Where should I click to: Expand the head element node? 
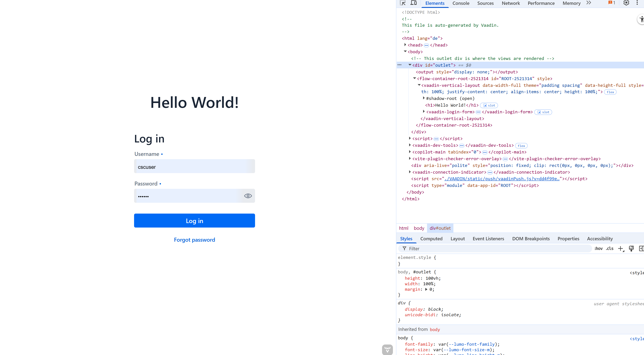click(x=405, y=45)
